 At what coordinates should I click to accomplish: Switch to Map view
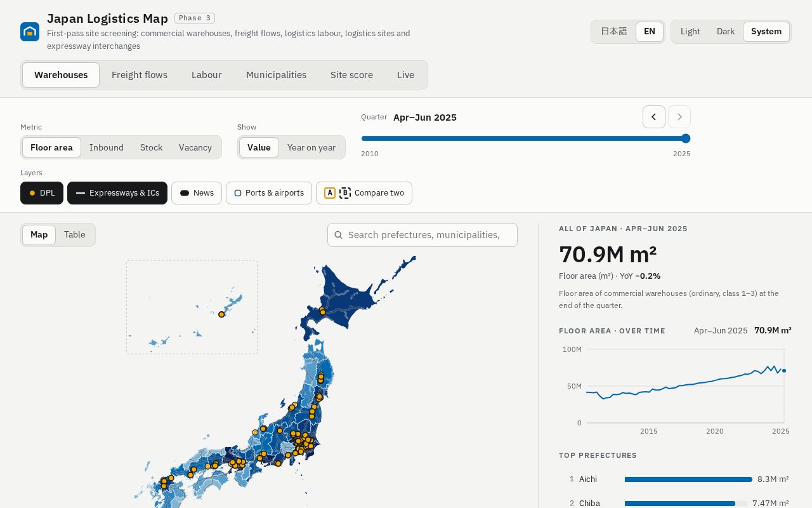(x=39, y=235)
